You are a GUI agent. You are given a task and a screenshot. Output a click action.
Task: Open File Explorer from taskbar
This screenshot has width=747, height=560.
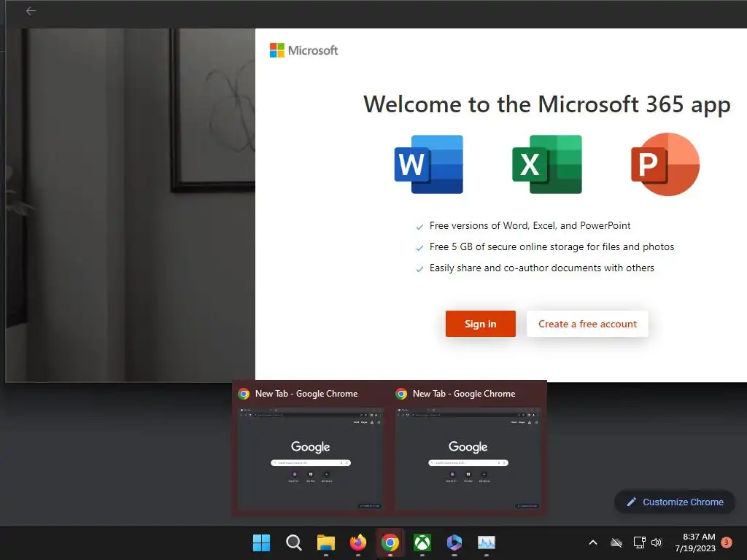tap(326, 542)
